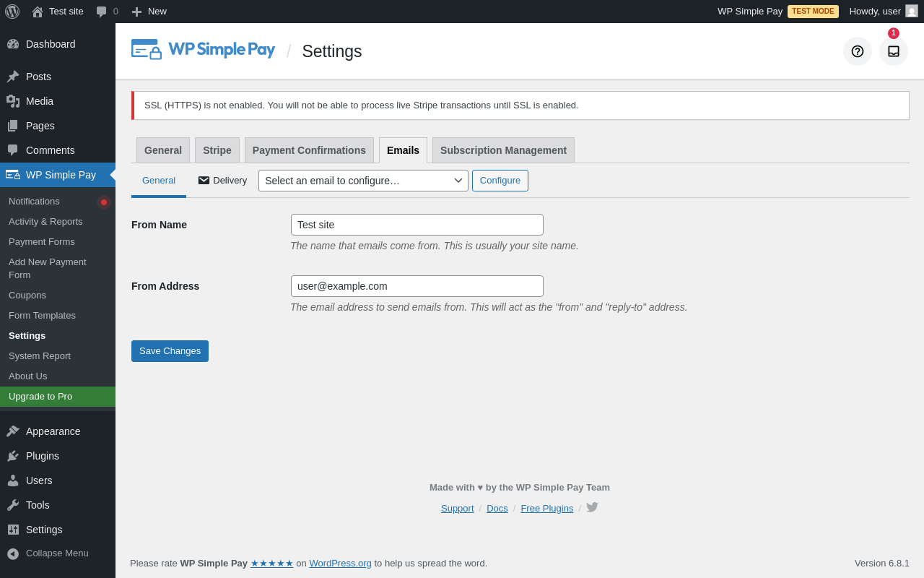Click the WordPress logo icon
This screenshot has width=924, height=578.
12,12
